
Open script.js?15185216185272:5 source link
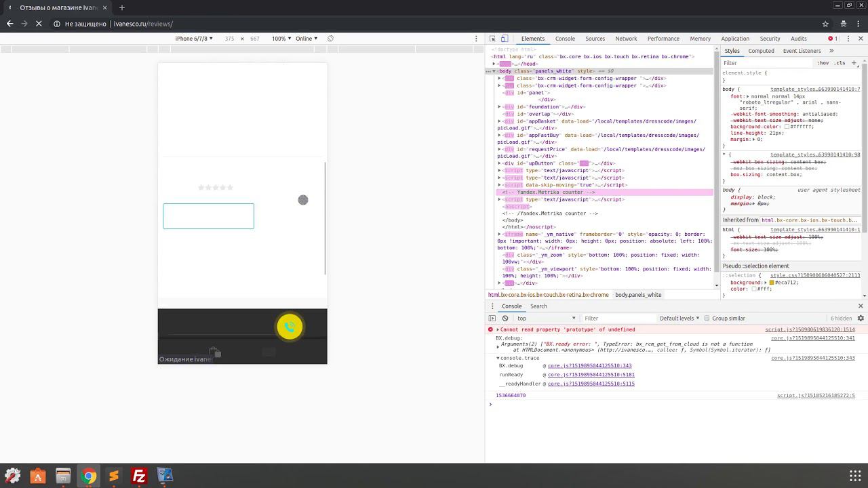click(x=816, y=396)
